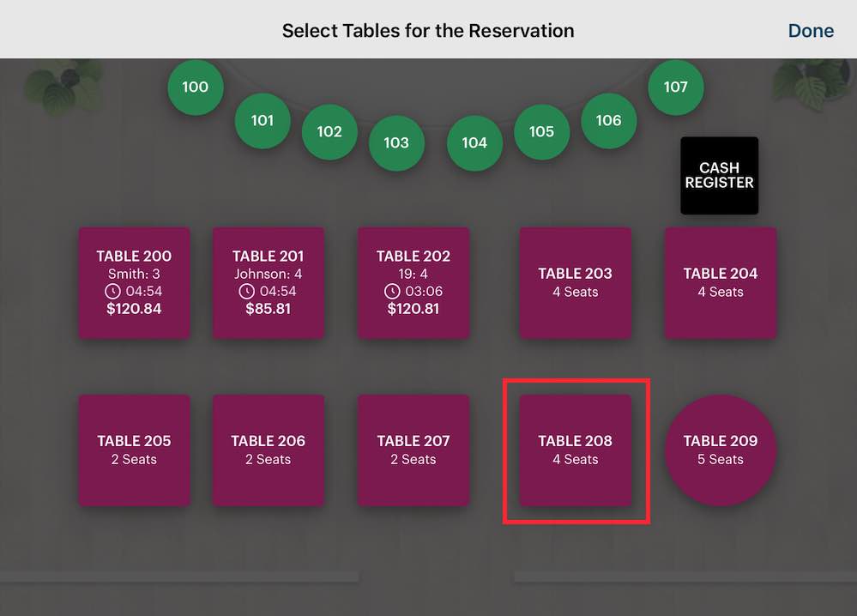The height and width of the screenshot is (616, 857).
Task: Select Table 205 with 2 seats
Action: tap(134, 450)
